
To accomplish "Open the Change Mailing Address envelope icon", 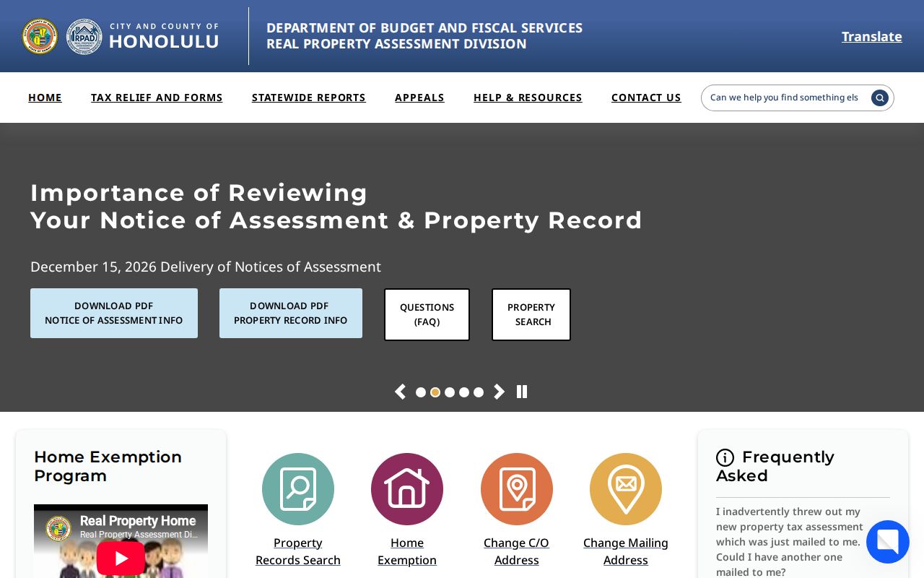I will click(x=626, y=489).
